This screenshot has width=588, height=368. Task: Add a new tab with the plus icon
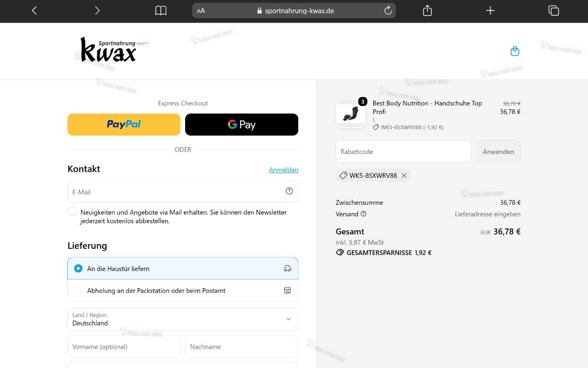(490, 10)
